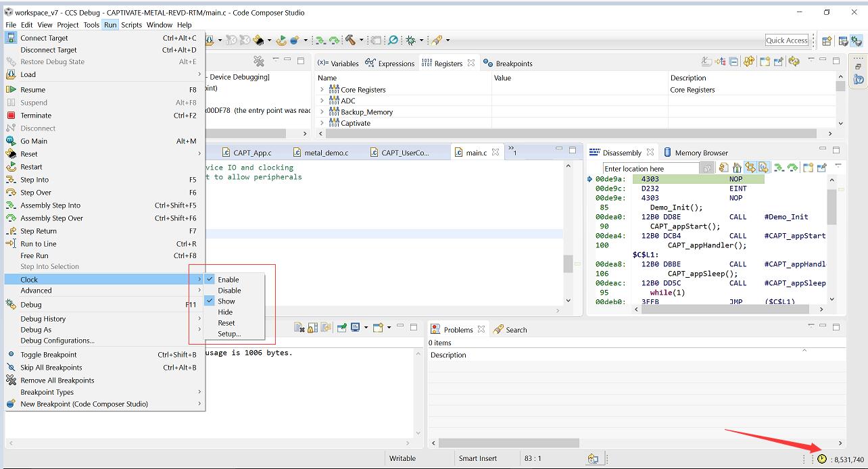Image resolution: width=868 pixels, height=469 pixels.
Task: Switch to the Memory Browser tab
Action: tap(700, 153)
